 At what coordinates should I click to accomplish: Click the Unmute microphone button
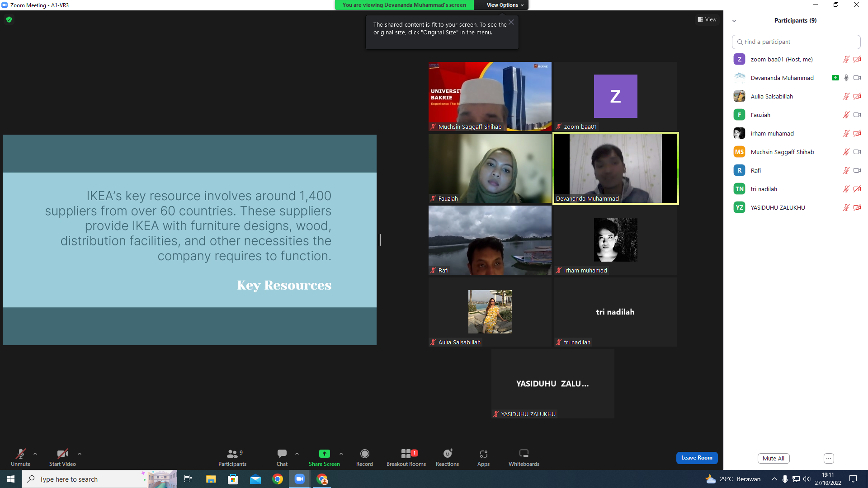point(20,457)
